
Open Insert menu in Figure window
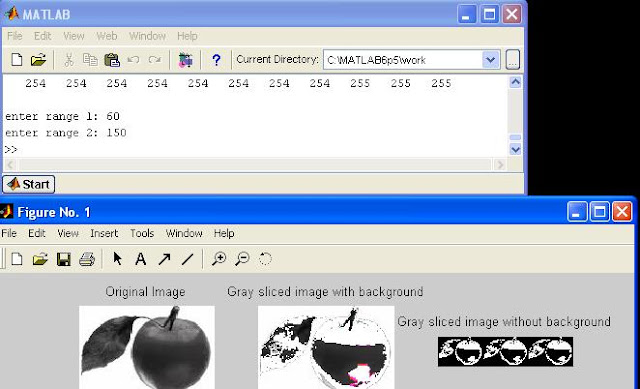click(104, 233)
